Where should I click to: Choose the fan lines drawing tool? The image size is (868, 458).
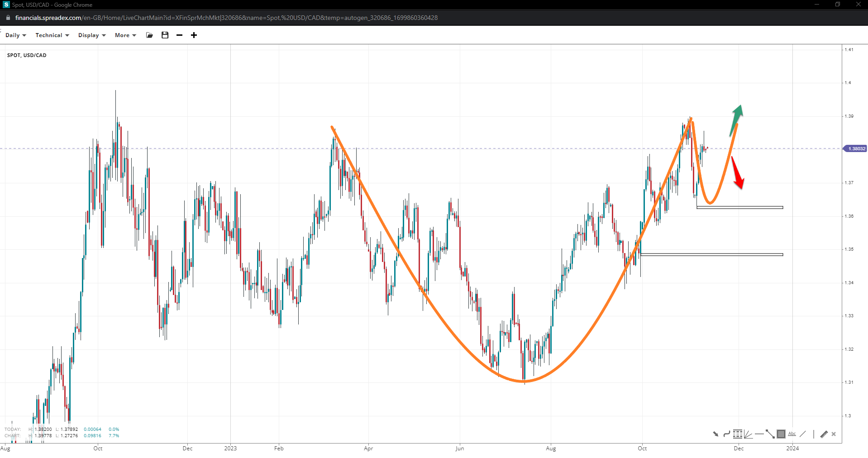pos(748,434)
